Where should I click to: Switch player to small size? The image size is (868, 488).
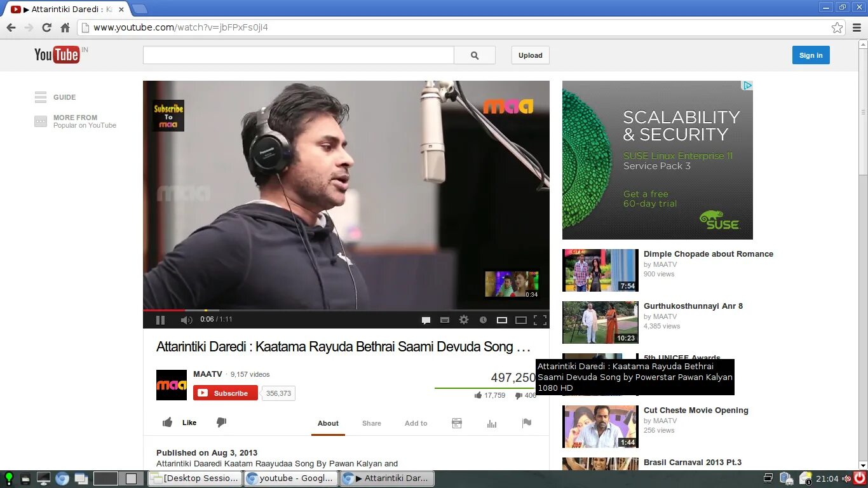pos(502,320)
